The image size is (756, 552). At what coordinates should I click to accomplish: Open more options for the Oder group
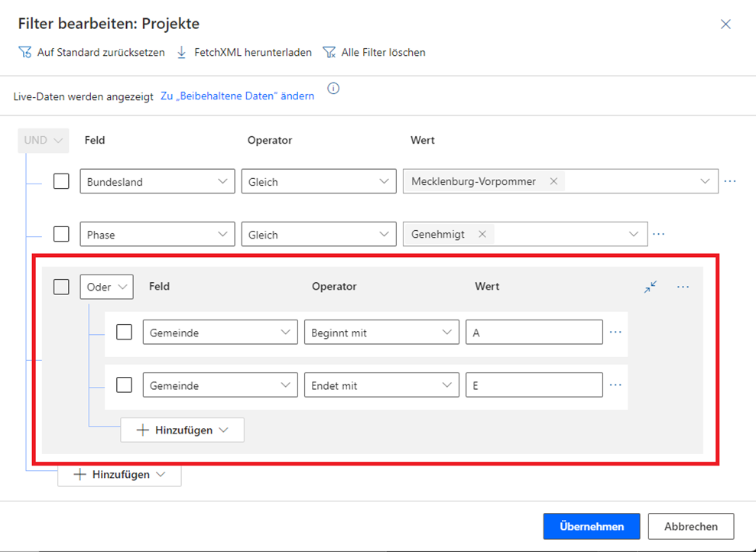683,287
